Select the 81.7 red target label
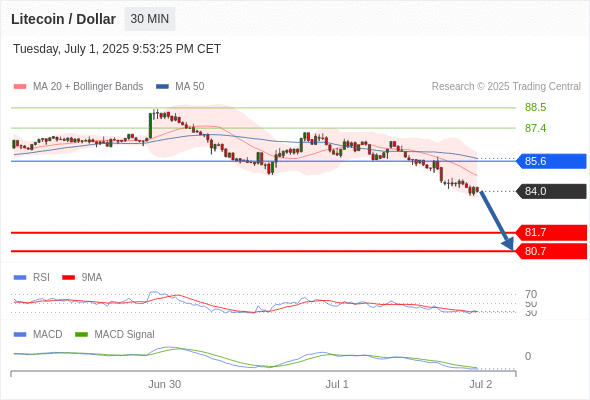The width and height of the screenshot is (590, 400). pos(551,233)
